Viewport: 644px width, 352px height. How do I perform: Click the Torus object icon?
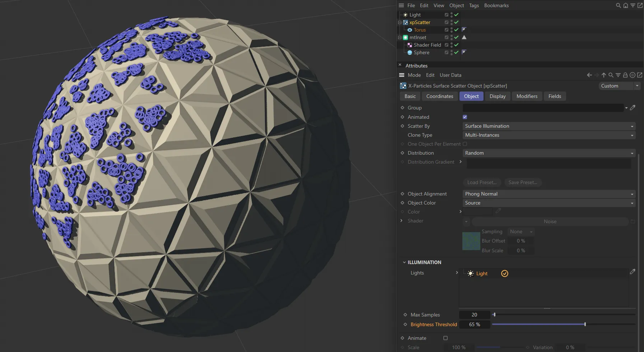410,30
